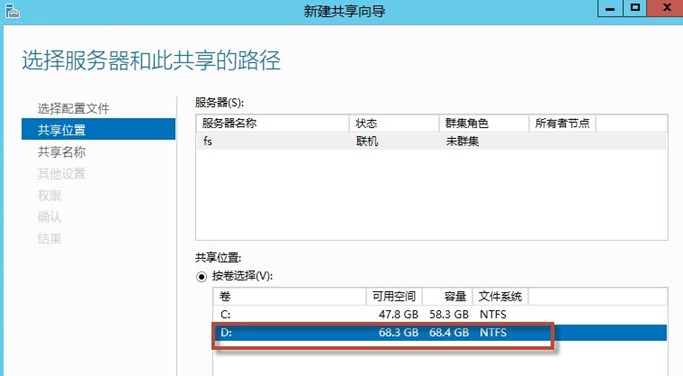Click the 文件系统 column header

click(x=500, y=297)
